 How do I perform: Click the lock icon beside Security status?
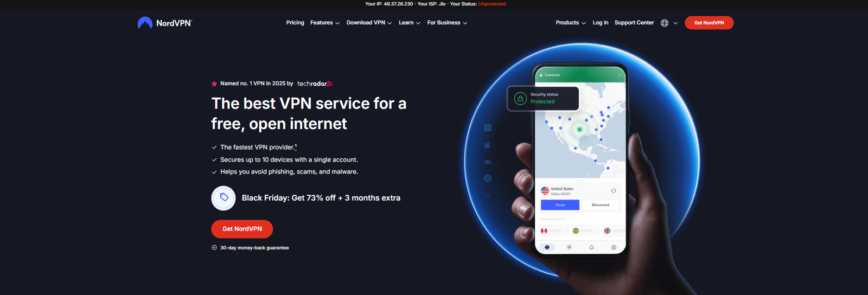point(520,98)
